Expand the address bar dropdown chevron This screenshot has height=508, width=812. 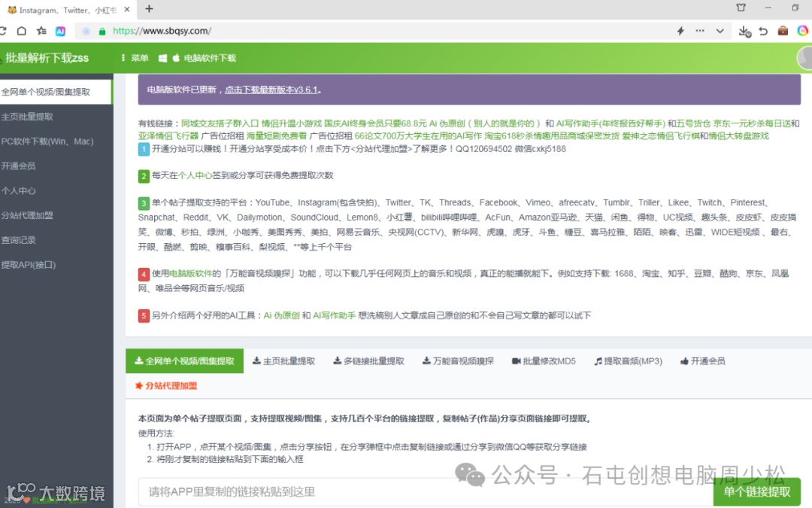pos(720,31)
